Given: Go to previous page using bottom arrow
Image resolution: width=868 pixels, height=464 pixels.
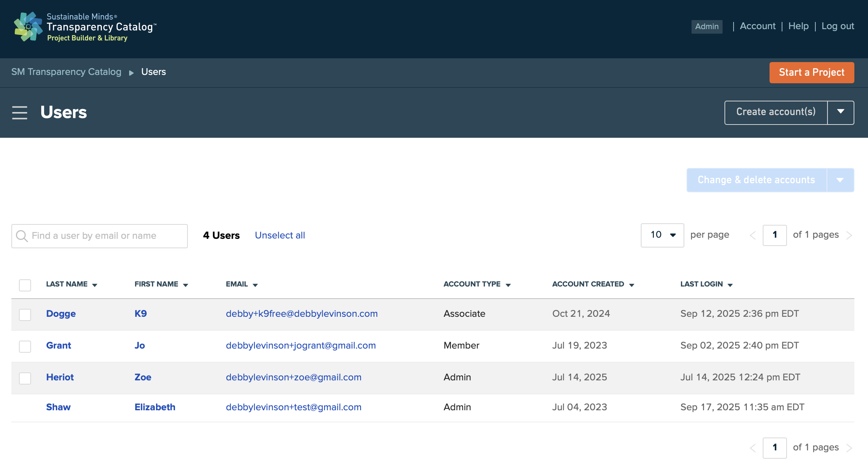Looking at the screenshot, I should [x=752, y=448].
